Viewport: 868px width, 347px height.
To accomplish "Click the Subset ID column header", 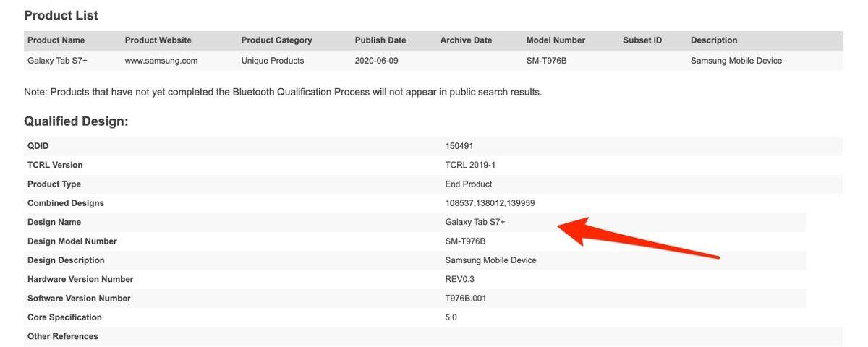I will click(642, 40).
